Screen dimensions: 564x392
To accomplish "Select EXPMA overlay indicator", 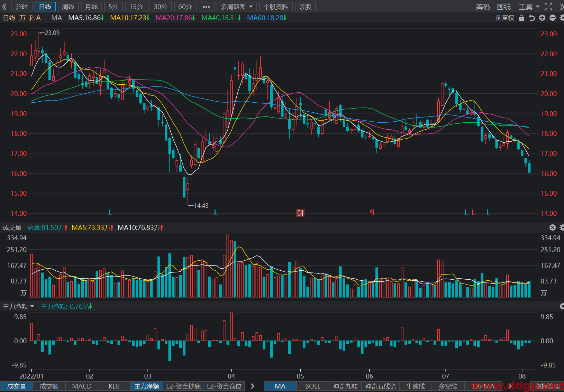I will [483, 386].
